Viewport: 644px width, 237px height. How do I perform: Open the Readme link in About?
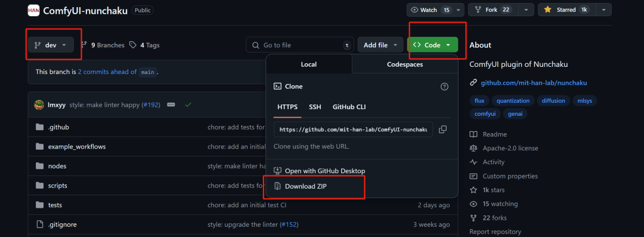click(x=494, y=134)
